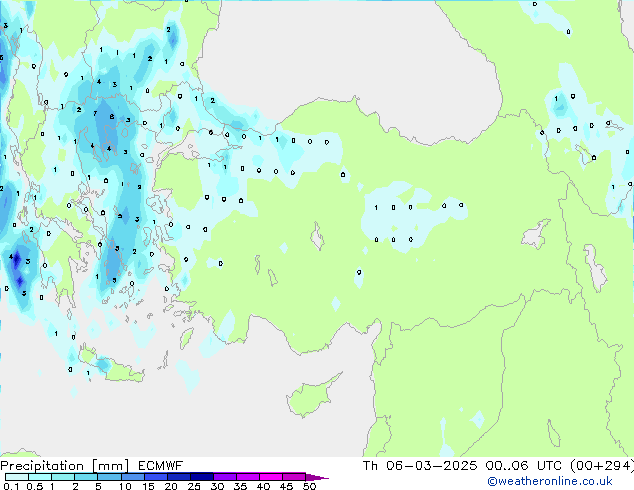
Task: Pick the 1–2 mm legend swatch
Action: tap(63, 477)
